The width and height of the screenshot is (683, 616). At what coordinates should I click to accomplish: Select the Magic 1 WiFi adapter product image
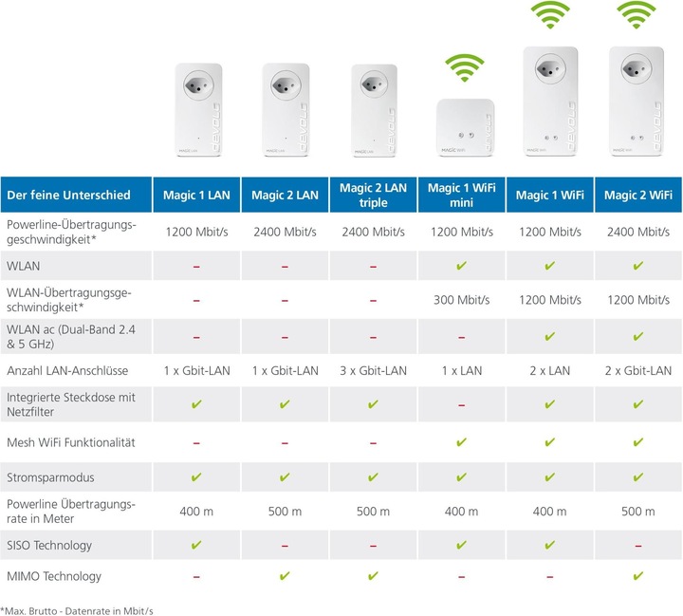tap(550, 102)
